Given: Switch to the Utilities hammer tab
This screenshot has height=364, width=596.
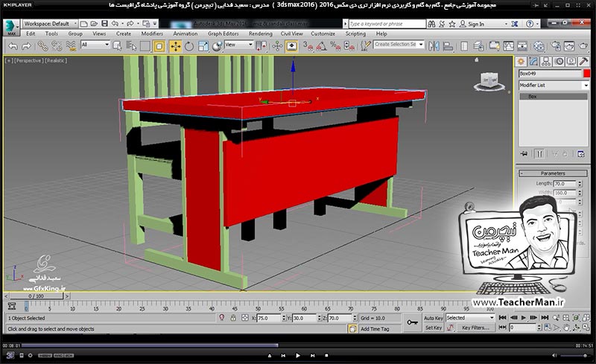Looking at the screenshot, I should coord(583,61).
